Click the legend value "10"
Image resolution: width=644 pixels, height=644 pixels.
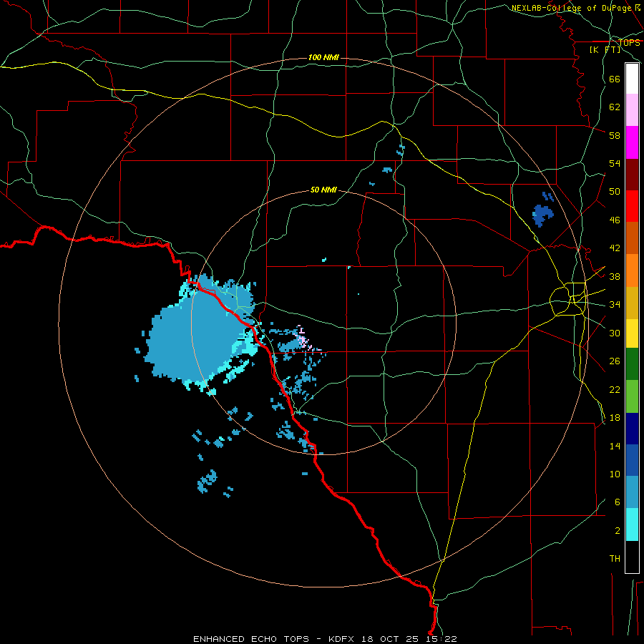pos(615,474)
